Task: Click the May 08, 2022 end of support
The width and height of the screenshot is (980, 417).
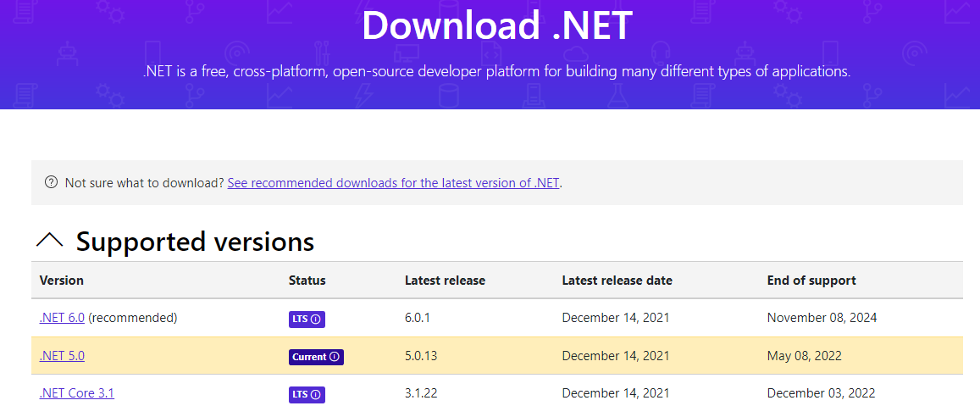Action: tap(805, 356)
